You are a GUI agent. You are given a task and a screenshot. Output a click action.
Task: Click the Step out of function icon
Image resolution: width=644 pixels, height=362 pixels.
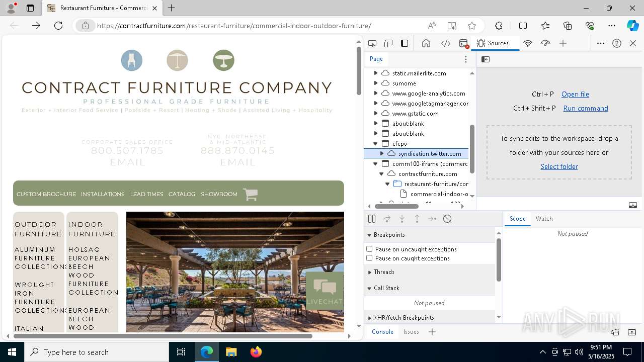[x=417, y=219]
